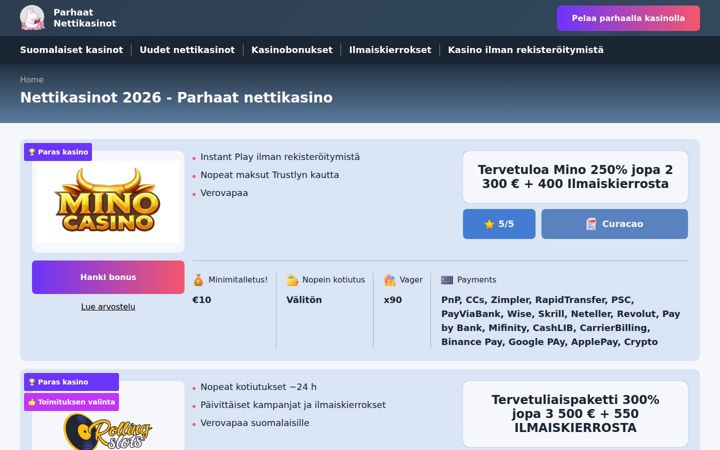Image resolution: width=720 pixels, height=450 pixels.
Task: Click Mino welcome bonus offer box
Action: click(575, 177)
